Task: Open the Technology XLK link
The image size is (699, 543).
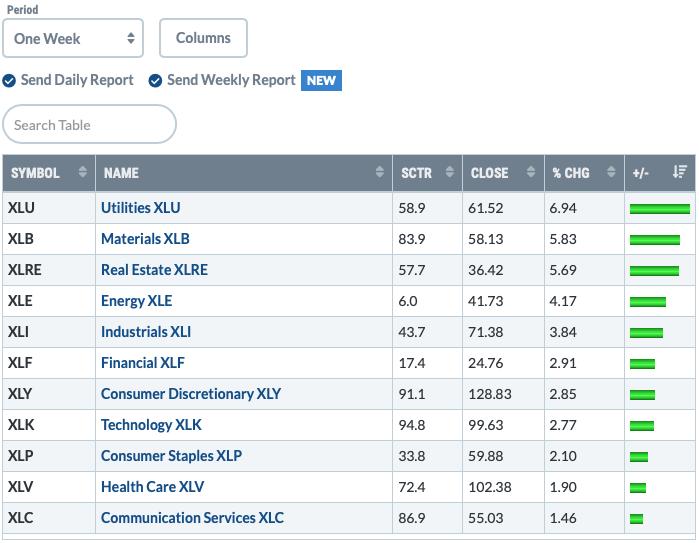Action: pyautogui.click(x=151, y=425)
